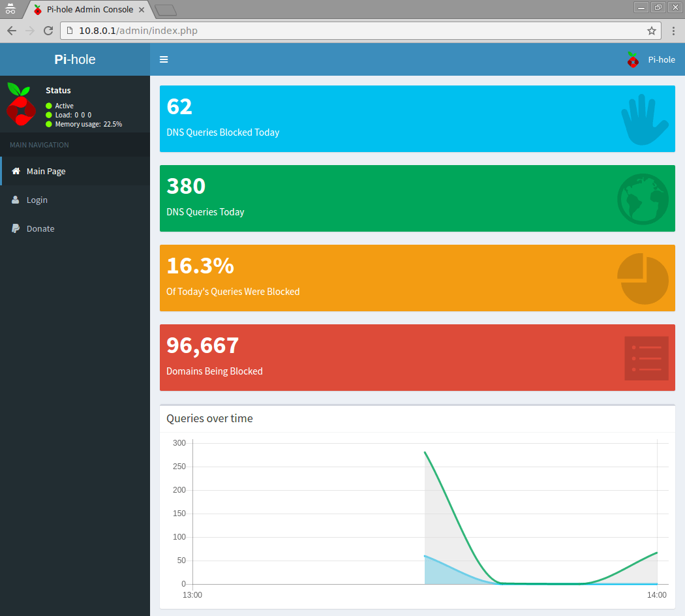Open the Chrome three-dot menu

pos(673,31)
